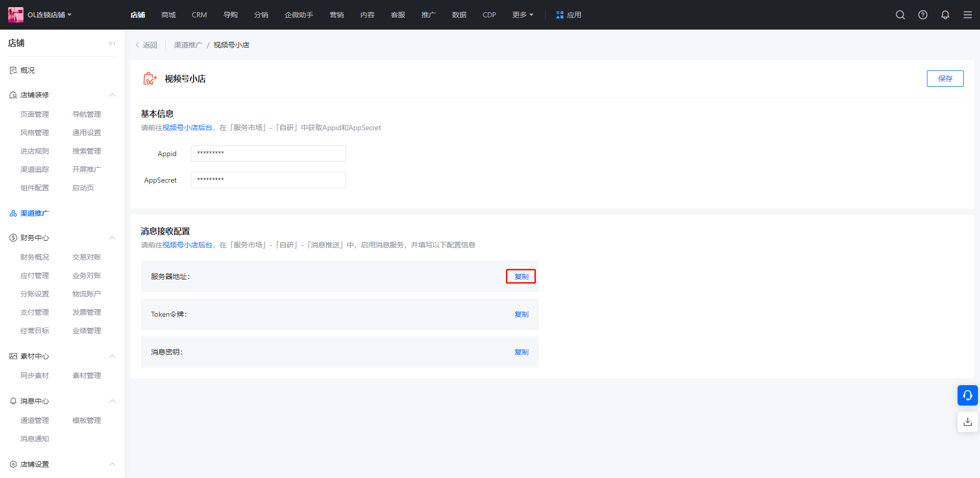The width and height of the screenshot is (980, 478).
Task: Open 风格管理 in the sidebar
Action: tap(35, 133)
